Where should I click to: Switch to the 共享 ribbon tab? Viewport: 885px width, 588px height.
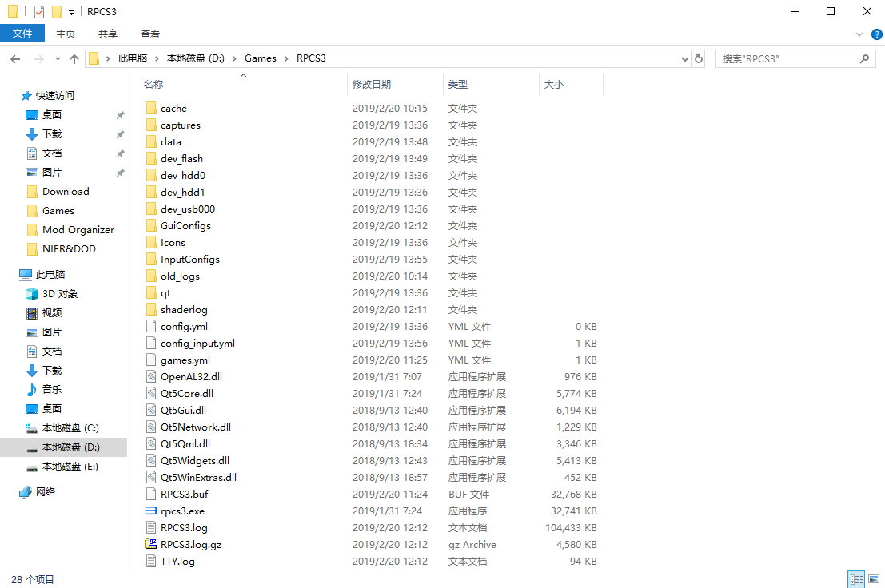click(108, 34)
